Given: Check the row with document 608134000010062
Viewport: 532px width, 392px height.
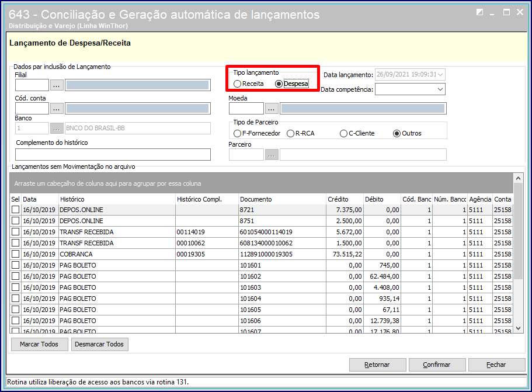Looking at the screenshot, I should [x=16, y=243].
